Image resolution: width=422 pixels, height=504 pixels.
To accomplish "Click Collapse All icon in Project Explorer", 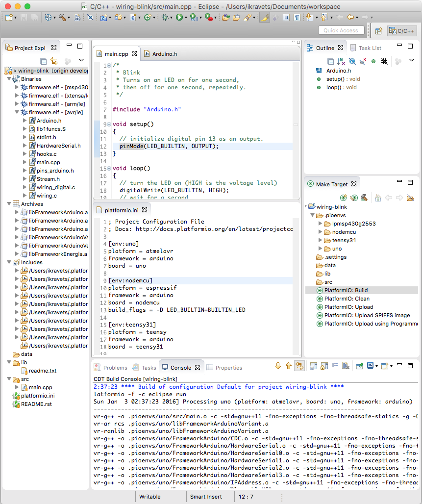I will pyautogui.click(x=44, y=61).
